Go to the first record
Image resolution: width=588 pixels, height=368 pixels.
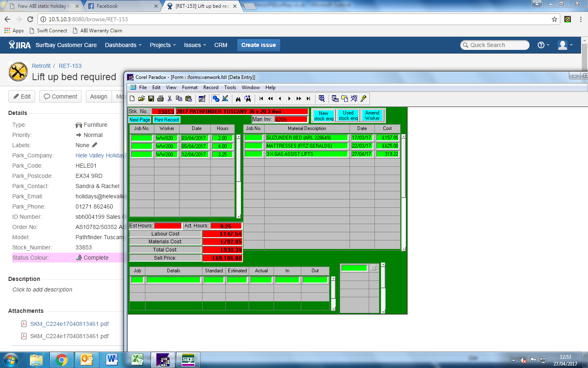[x=261, y=99]
